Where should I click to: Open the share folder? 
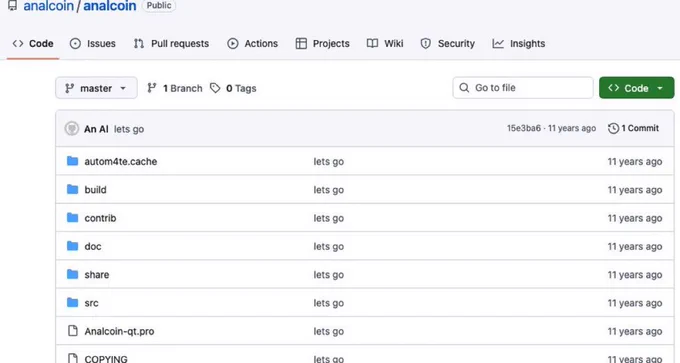click(x=97, y=275)
